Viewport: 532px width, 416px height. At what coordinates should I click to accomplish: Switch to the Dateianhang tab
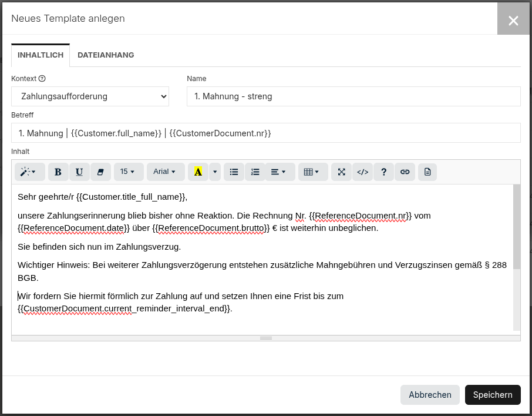[106, 55]
